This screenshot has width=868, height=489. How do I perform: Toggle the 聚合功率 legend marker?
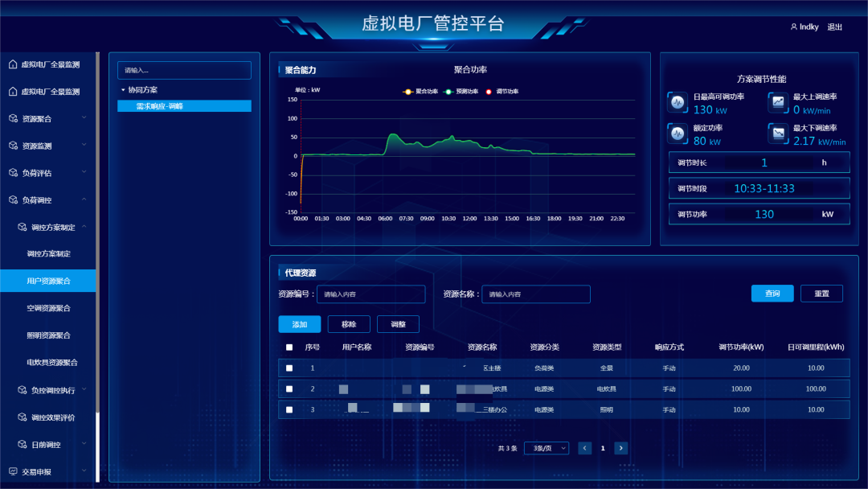tap(408, 92)
